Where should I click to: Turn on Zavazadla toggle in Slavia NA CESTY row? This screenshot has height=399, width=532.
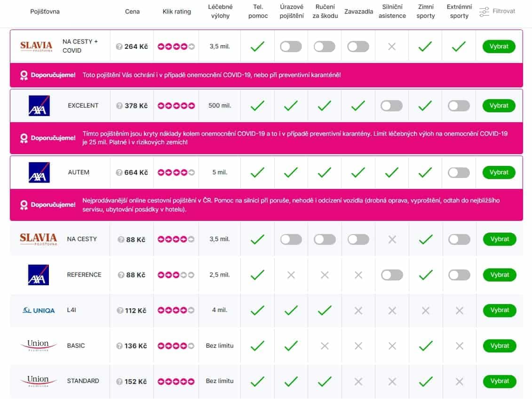click(x=358, y=239)
